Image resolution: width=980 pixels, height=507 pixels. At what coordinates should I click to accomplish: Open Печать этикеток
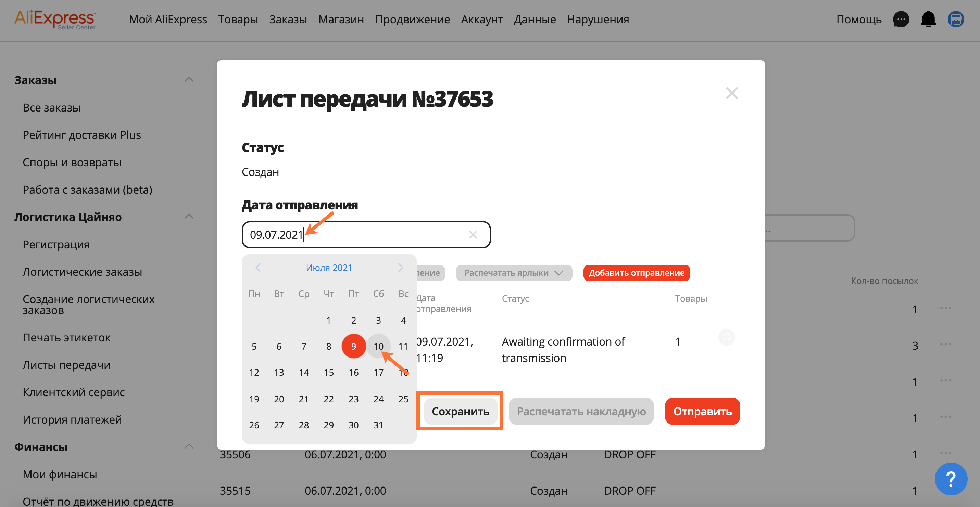(66, 338)
